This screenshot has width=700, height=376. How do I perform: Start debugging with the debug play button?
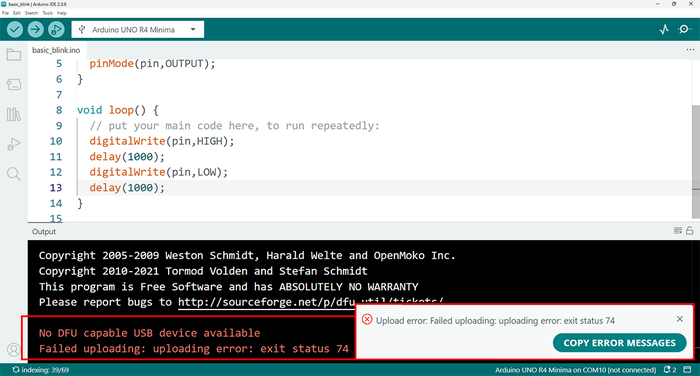[56, 29]
